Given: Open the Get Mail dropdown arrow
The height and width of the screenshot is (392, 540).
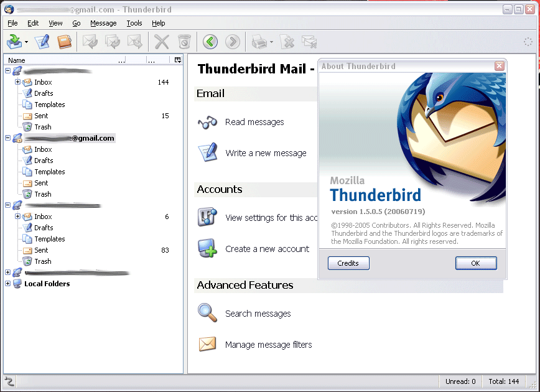Looking at the screenshot, I should click(x=27, y=42).
